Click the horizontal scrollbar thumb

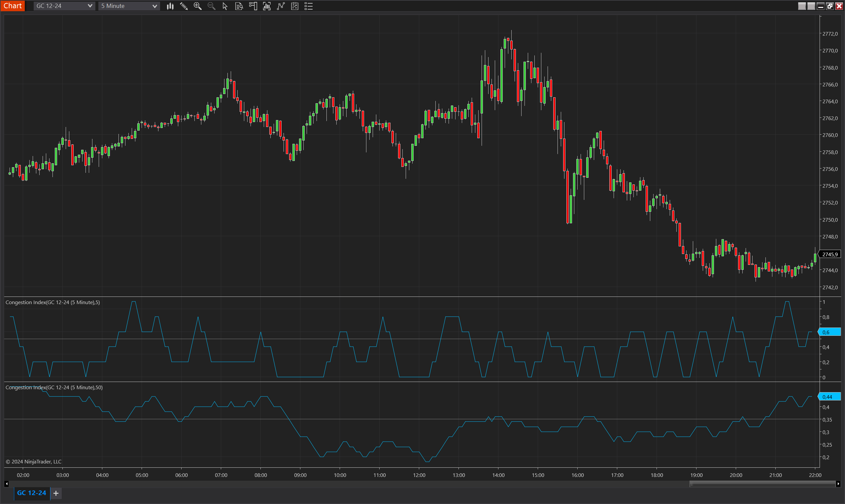(762, 484)
